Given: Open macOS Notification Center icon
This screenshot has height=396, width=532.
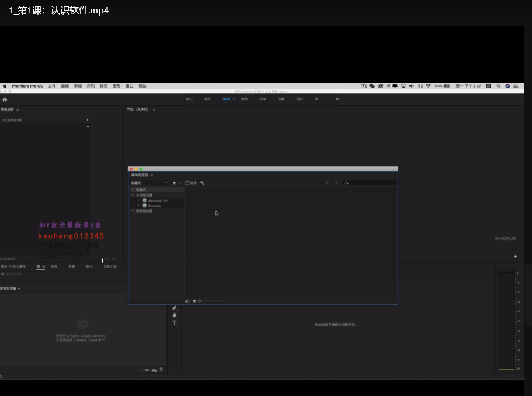Looking at the screenshot, I should click(x=516, y=86).
